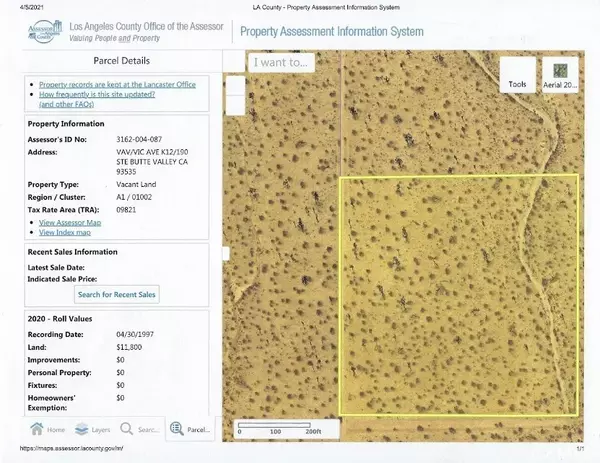The height and width of the screenshot is (463, 600).
Task: Open the 'I want to...' menu
Action: tap(282, 62)
